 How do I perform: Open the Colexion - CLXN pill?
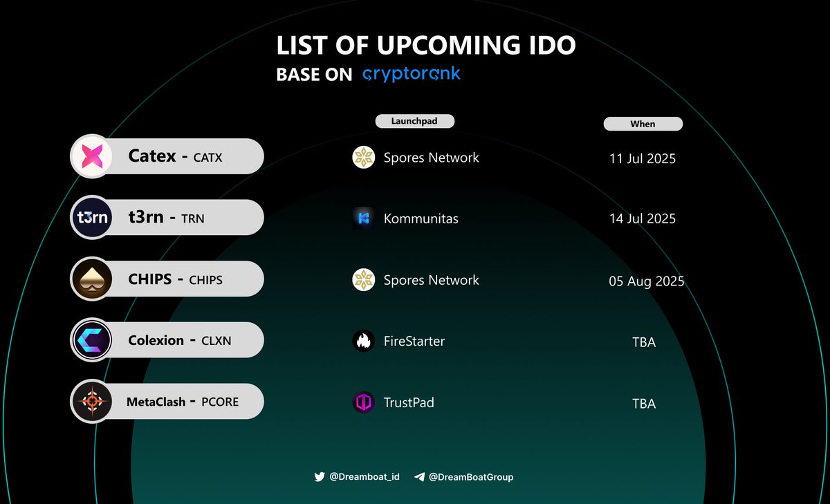167,340
